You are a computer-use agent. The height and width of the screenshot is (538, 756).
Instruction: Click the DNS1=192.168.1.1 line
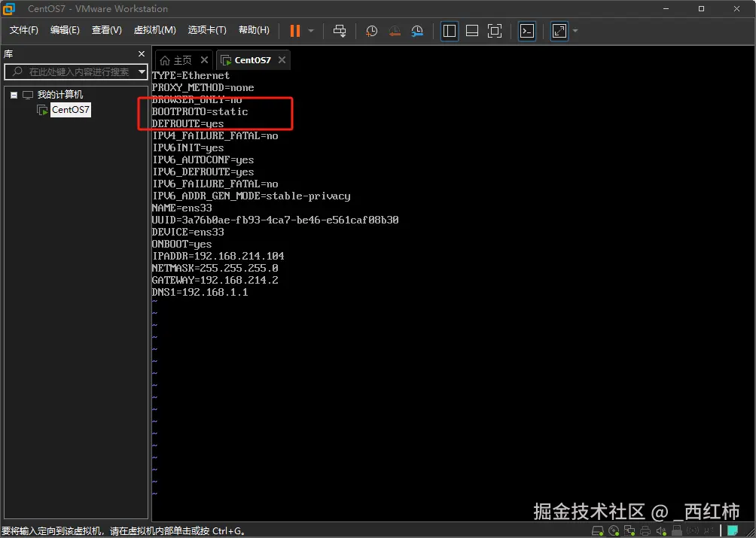(x=200, y=293)
